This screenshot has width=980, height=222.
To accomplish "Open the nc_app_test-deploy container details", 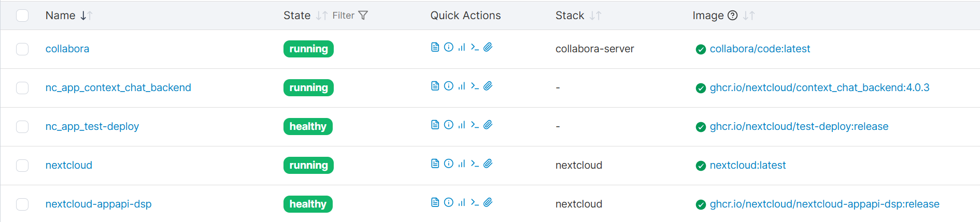I will [92, 126].
